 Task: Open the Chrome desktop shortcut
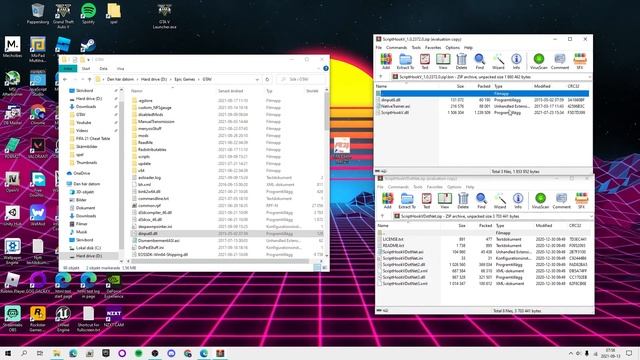38,114
